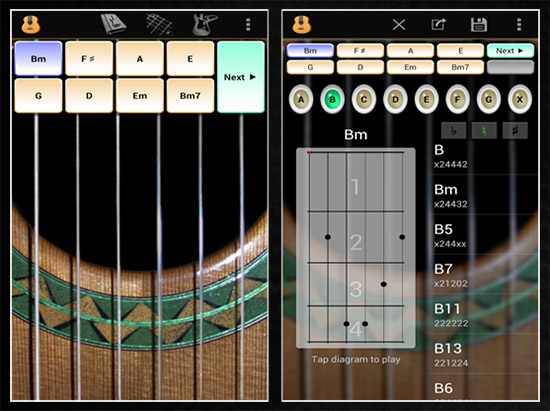Tap the small Next button in editor
Viewport: 550px width, 411px height.
click(510, 50)
